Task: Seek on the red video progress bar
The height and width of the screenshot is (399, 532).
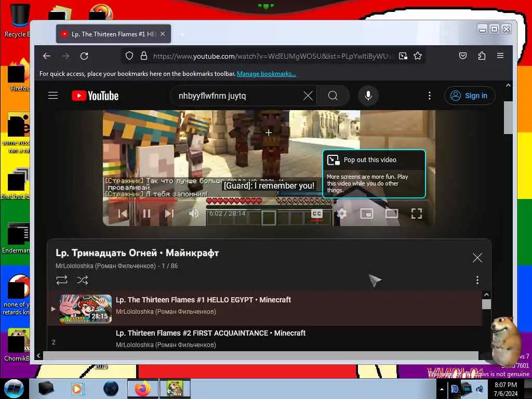Action: point(142,200)
